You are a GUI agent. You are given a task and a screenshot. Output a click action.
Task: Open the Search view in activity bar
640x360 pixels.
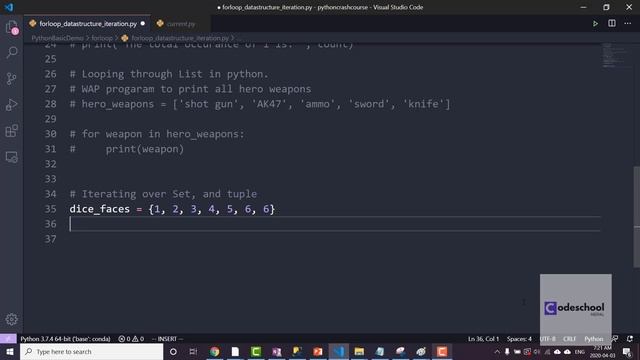coord(12,52)
